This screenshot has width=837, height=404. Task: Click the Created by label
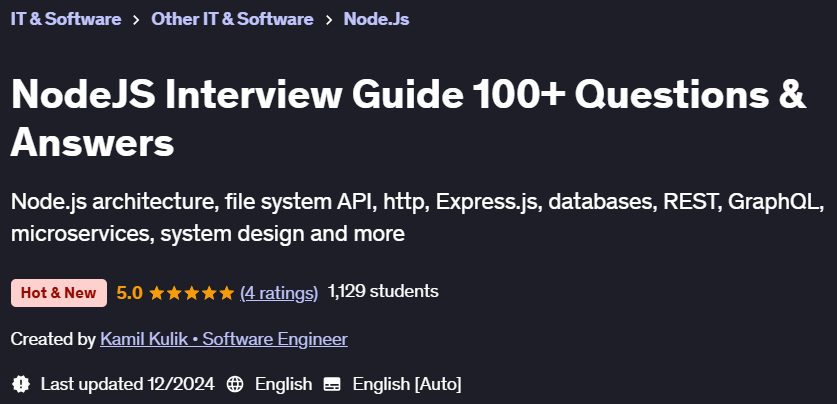(x=53, y=339)
